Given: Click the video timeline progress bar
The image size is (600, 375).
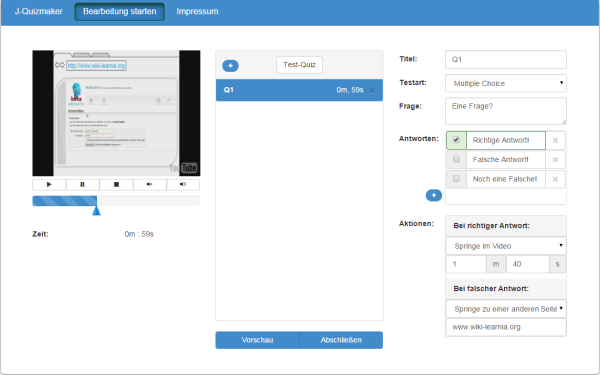Looking at the screenshot, I should [x=116, y=201].
